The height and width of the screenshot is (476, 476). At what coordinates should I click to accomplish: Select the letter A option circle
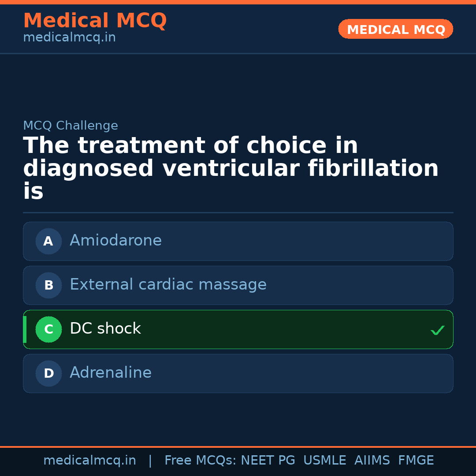tap(48, 241)
